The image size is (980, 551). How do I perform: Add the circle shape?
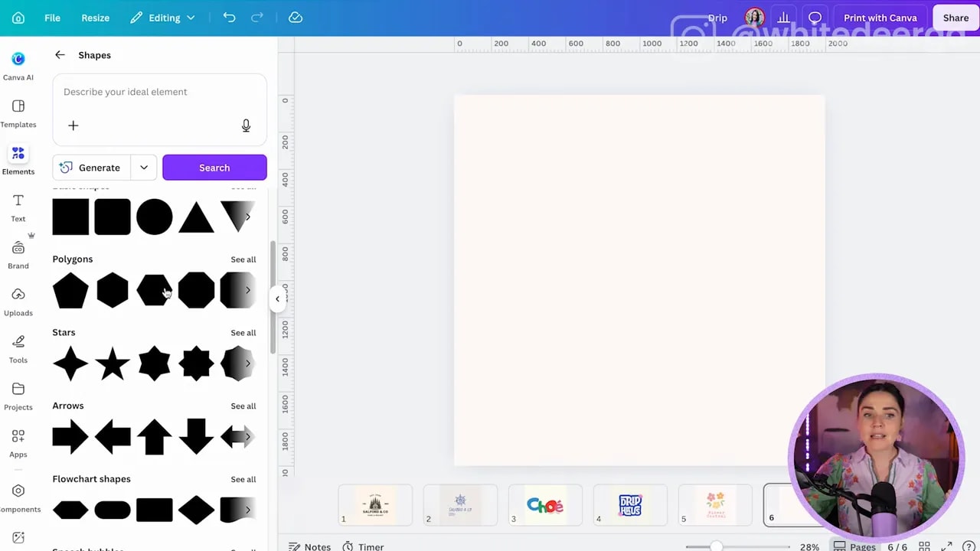pos(155,217)
